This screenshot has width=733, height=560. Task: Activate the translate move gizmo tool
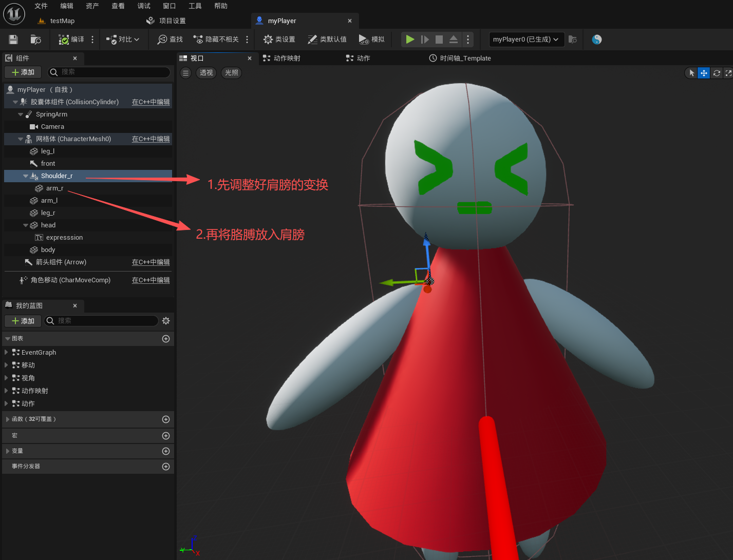[x=704, y=73]
